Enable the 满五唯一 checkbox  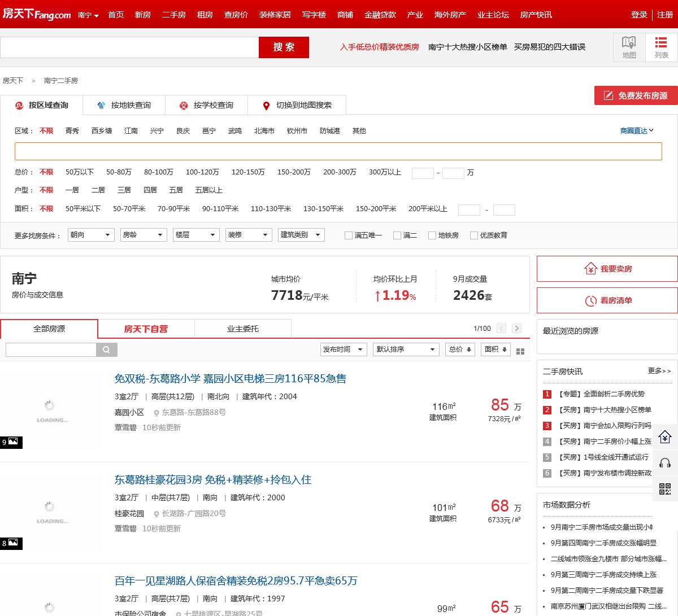click(x=349, y=235)
